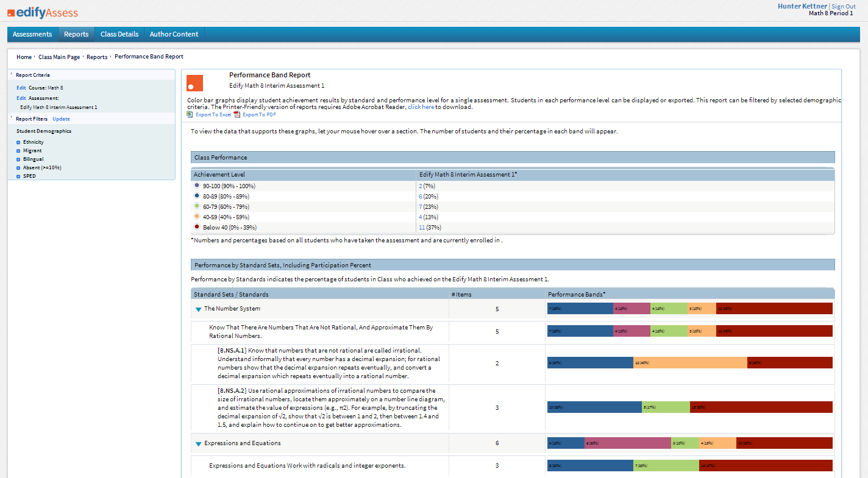Click the blue icon beside SPED
This screenshot has height=478, width=868.
[x=18, y=177]
